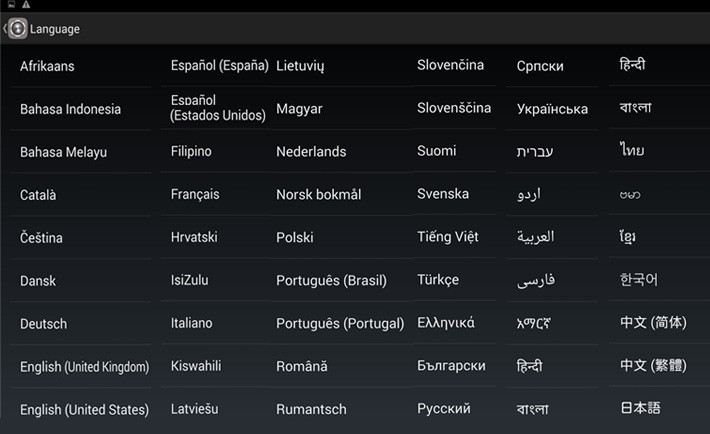
Task: Tap the Français language entry
Action: [x=195, y=194]
